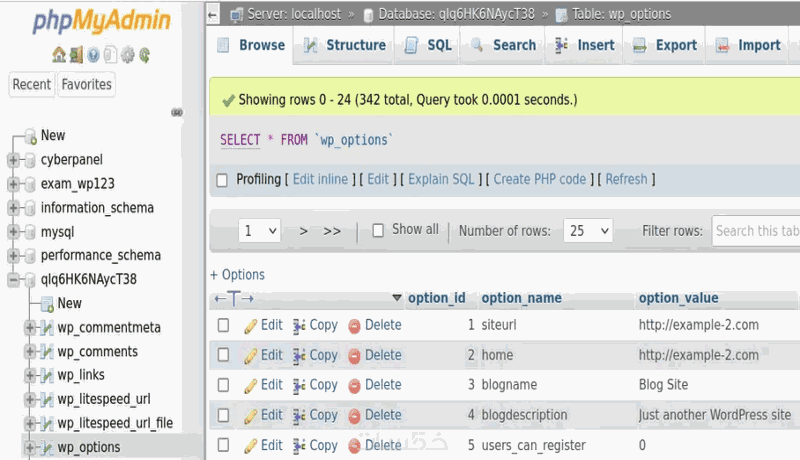Select the siteurl row checkbox

pos(223,325)
